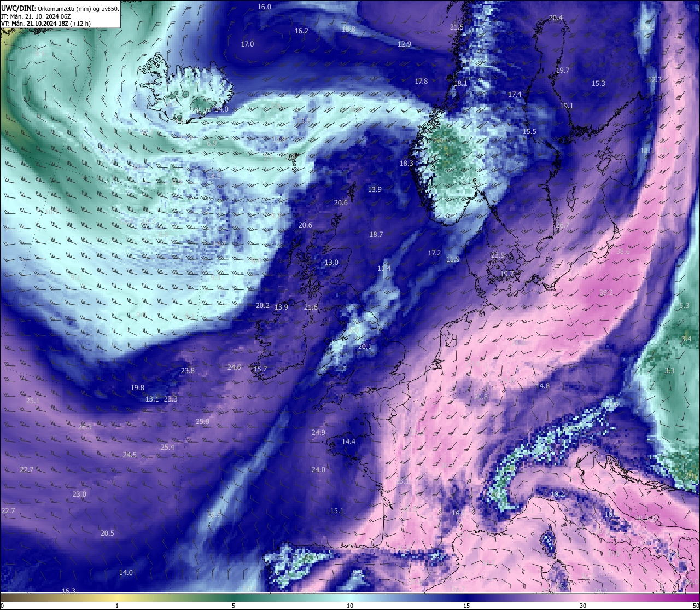Click the map value '18.7'
Viewport: 700px width, 610px height.
[376, 234]
